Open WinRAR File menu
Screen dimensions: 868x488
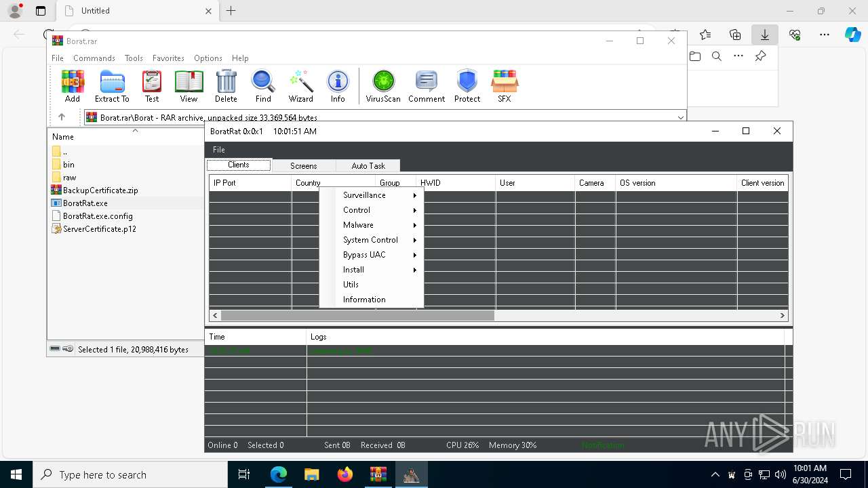pyautogui.click(x=58, y=58)
